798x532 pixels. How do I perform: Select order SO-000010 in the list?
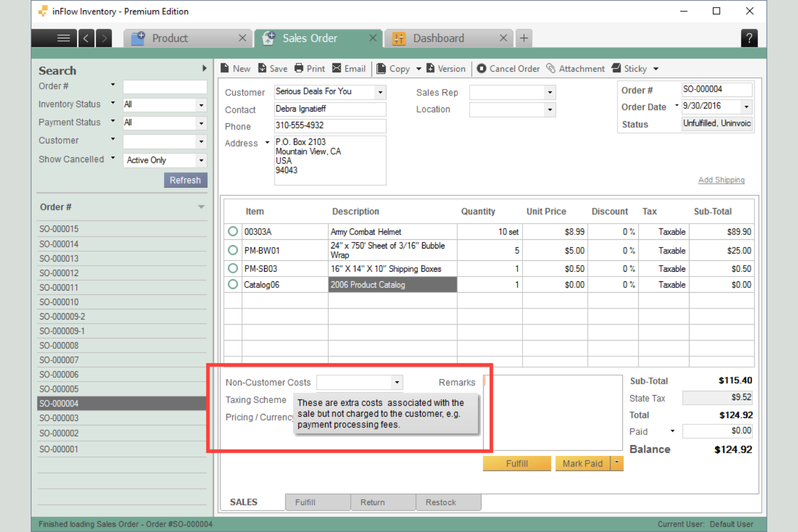pos(59,302)
